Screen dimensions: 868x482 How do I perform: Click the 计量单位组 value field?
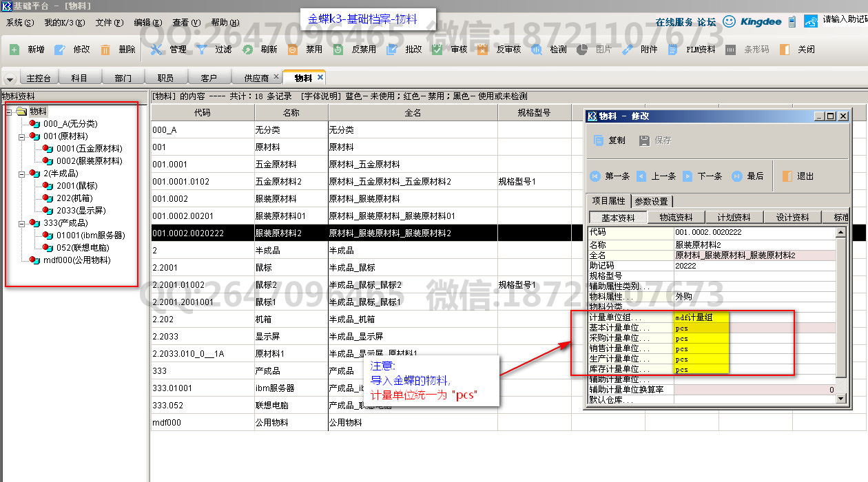(x=701, y=318)
